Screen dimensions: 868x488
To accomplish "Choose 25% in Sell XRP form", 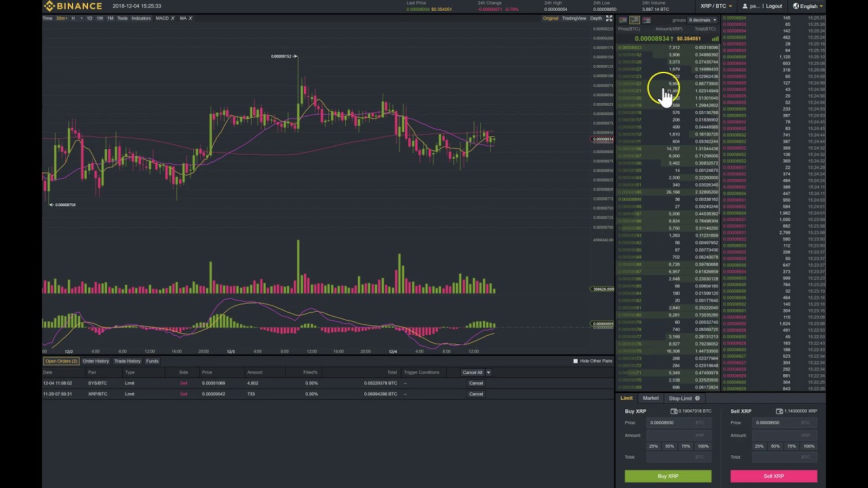I will click(x=759, y=446).
